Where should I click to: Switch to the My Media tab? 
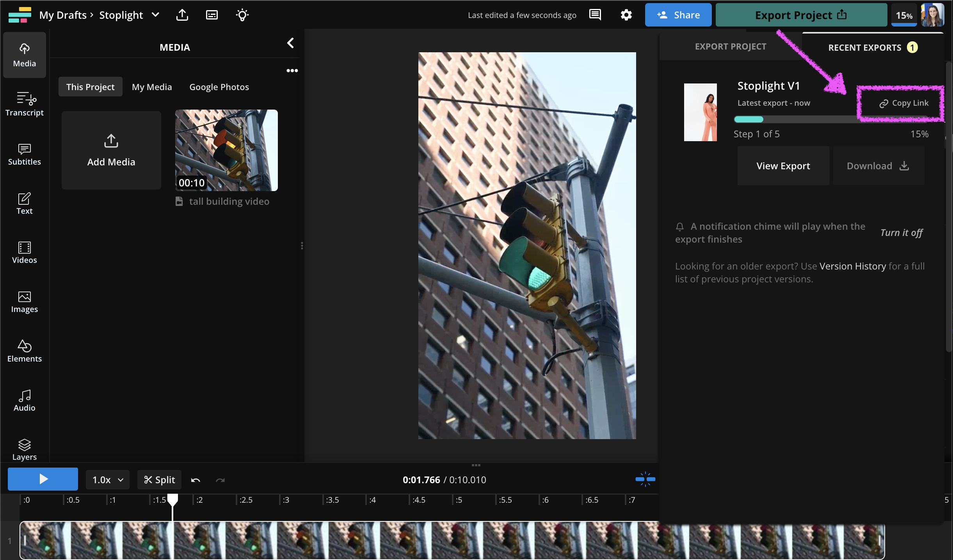152,87
